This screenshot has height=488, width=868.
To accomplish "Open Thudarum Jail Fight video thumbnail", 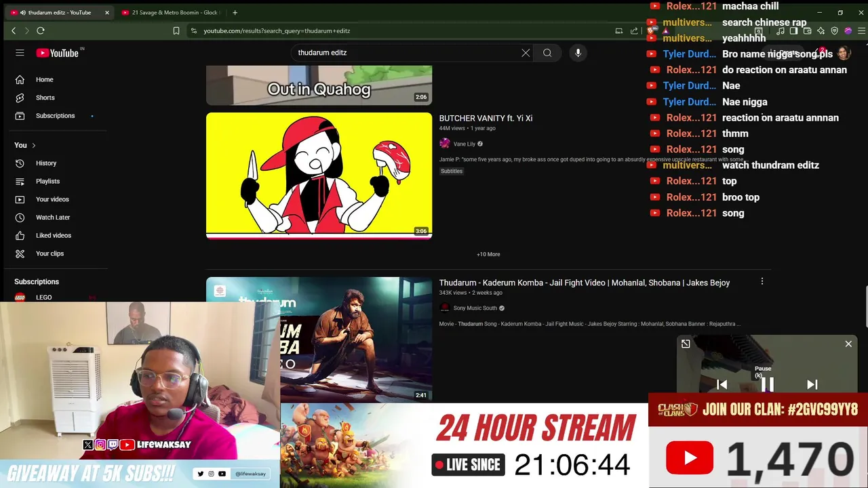I will coord(319,339).
